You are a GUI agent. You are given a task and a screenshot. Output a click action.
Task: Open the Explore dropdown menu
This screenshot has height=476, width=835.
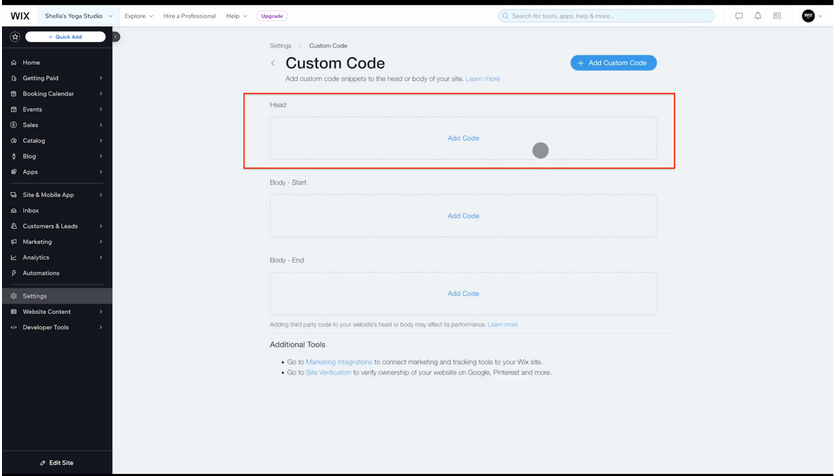(138, 16)
